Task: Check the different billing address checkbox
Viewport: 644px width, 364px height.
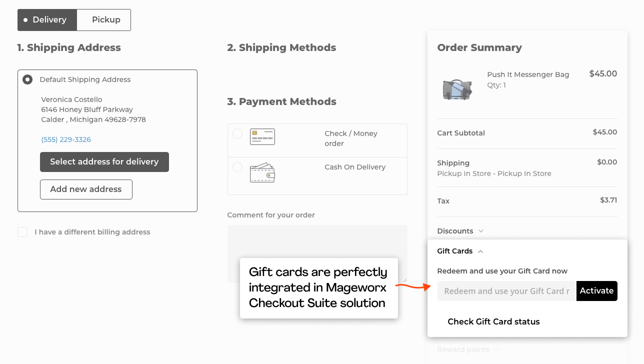Action: tap(22, 232)
